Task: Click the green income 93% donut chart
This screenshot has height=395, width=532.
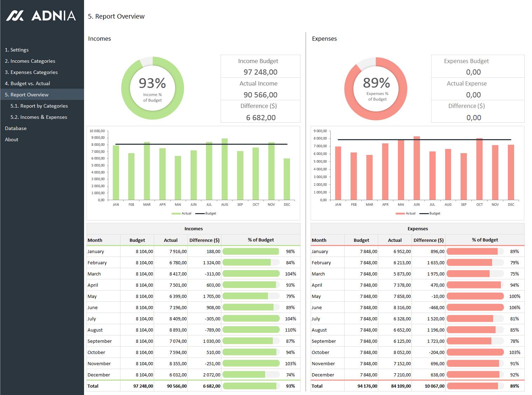Action: coord(152,88)
